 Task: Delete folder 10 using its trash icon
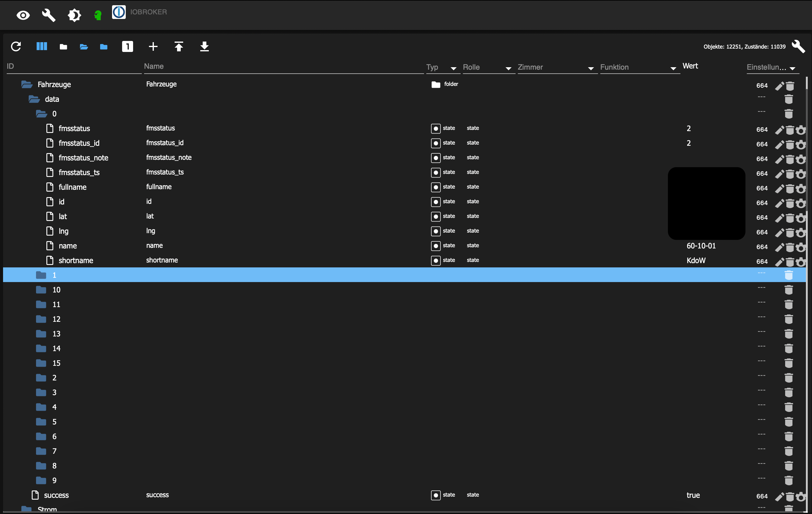click(788, 290)
